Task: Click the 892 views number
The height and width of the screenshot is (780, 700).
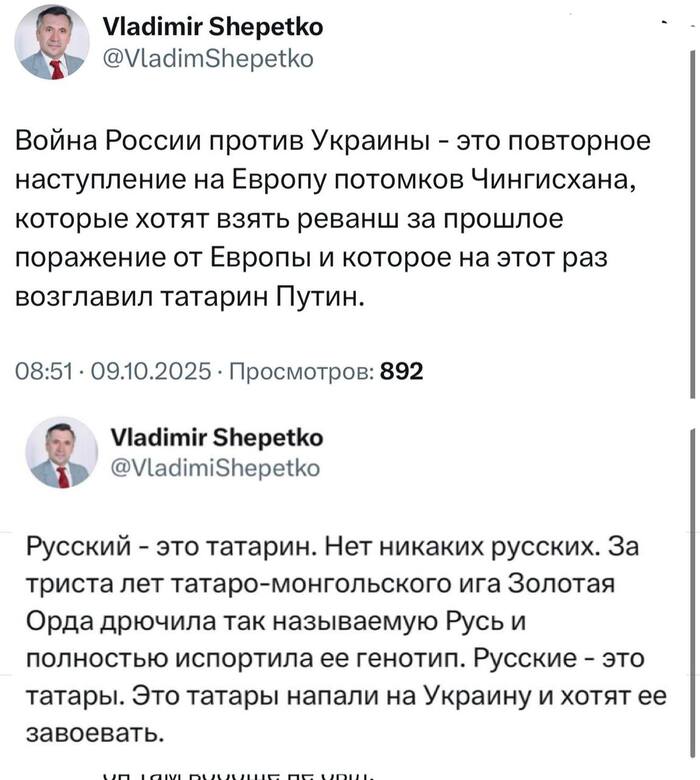Action: coord(402,372)
